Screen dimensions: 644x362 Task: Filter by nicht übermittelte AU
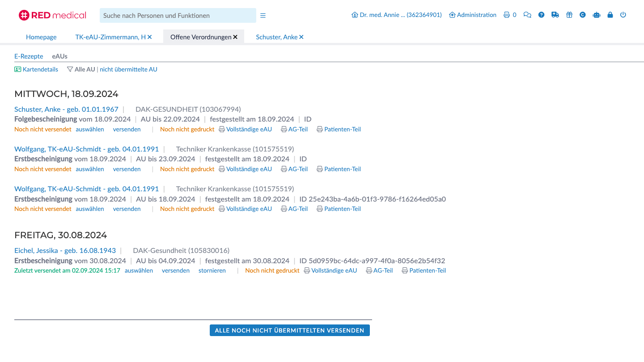coord(128,69)
